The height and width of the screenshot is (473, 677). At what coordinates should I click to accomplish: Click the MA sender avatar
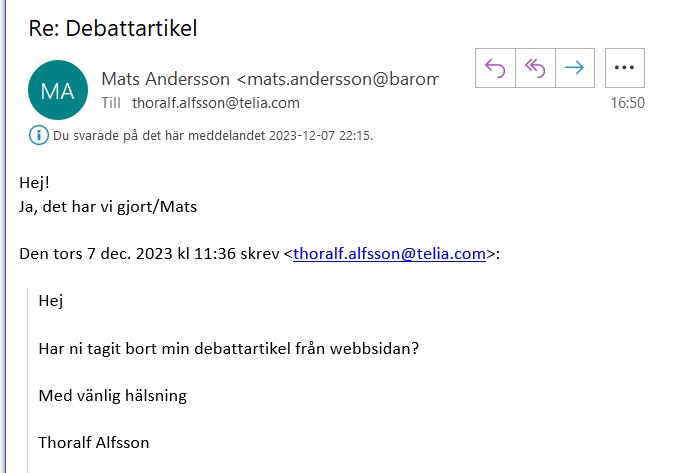pos(56,90)
